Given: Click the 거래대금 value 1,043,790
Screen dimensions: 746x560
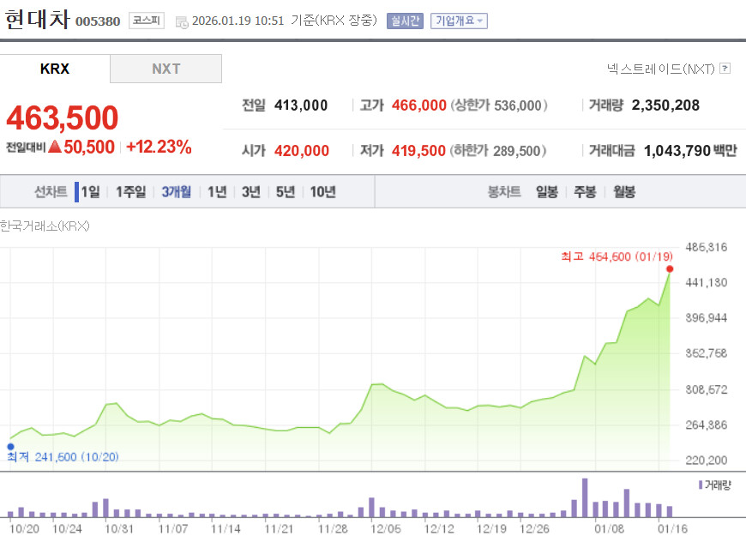Looking at the screenshot, I should 677,151.
